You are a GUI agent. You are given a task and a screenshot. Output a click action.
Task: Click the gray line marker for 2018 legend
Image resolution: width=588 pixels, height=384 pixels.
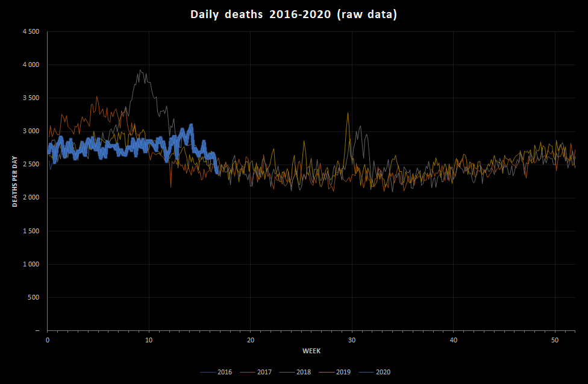pos(287,373)
